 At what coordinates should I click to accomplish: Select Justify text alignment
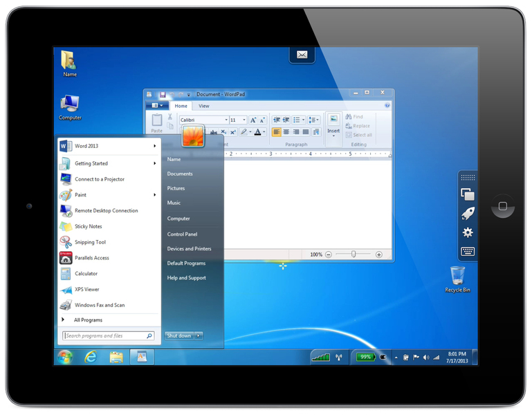(x=306, y=131)
